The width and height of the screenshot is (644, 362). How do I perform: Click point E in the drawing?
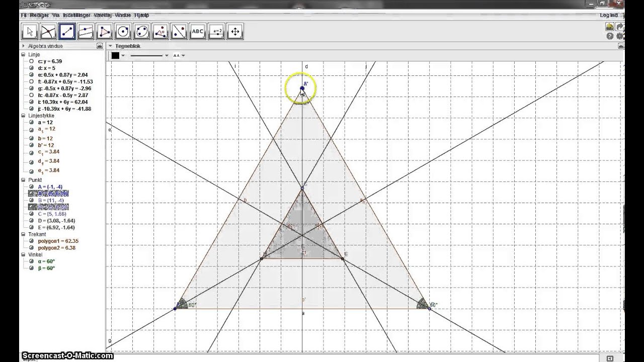pyautogui.click(x=343, y=259)
